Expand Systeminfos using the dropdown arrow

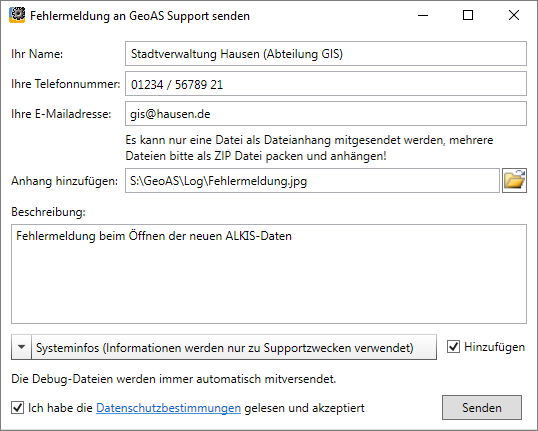tap(21, 347)
